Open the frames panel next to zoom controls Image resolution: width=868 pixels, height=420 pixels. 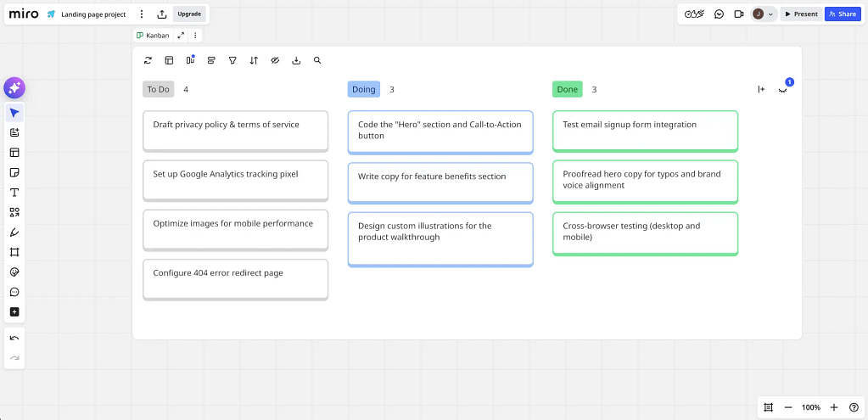point(769,407)
